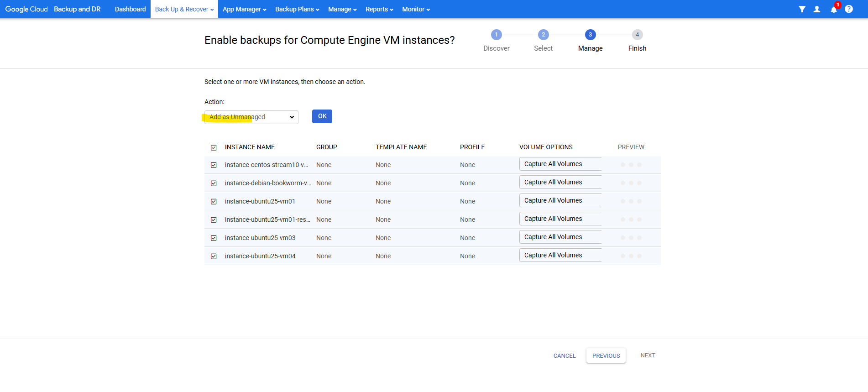Image resolution: width=868 pixels, height=392 pixels.
Task: Click the step 1 Discover circle
Action: (x=496, y=35)
